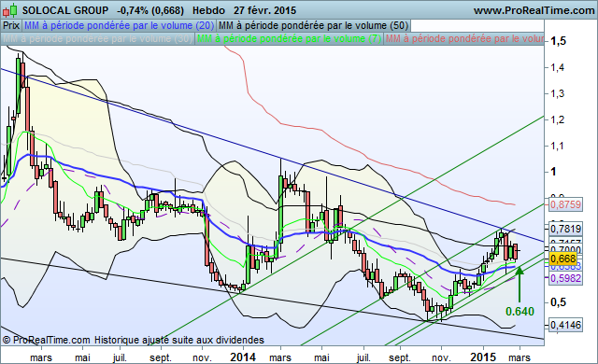Click the 1,2 axis value
This screenshot has height=364, width=598.
pos(557,119)
